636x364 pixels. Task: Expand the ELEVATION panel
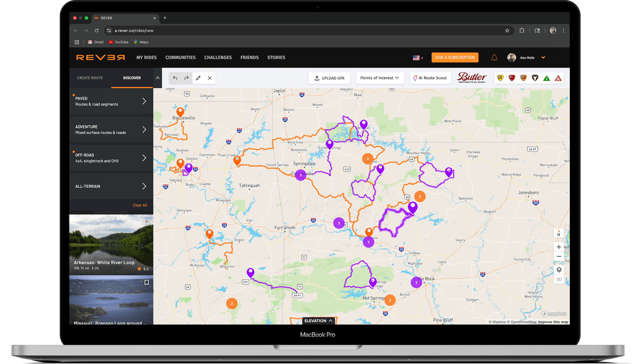point(318,321)
